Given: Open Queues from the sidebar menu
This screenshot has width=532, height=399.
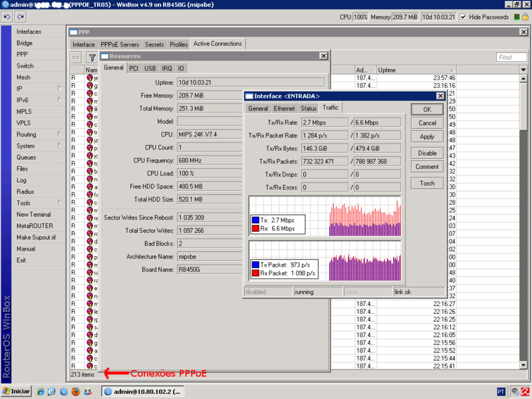Looking at the screenshot, I should click(27, 158).
